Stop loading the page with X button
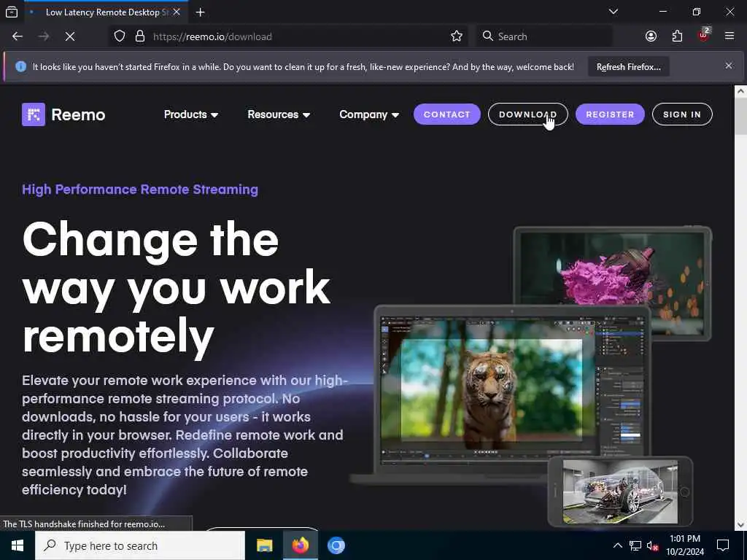 [70, 36]
